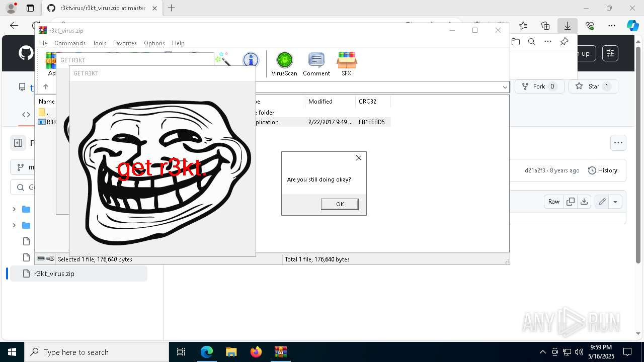644x362 pixels.
Task: Download raw file icon on GitHub
Action: (584, 202)
